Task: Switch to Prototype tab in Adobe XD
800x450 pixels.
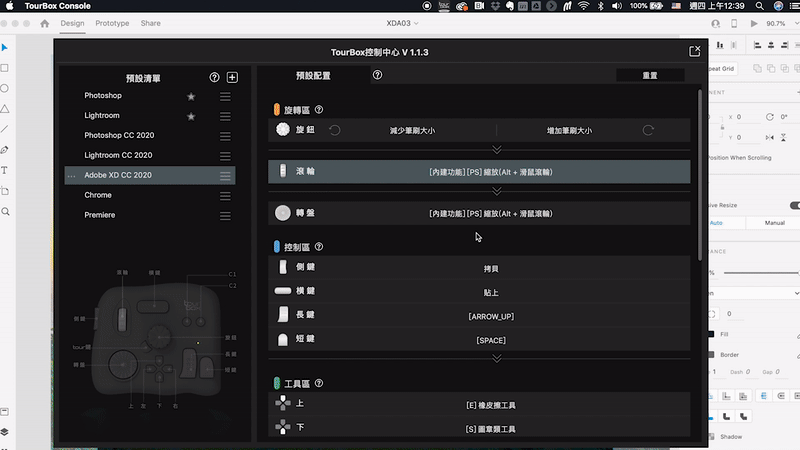Action: tap(112, 23)
